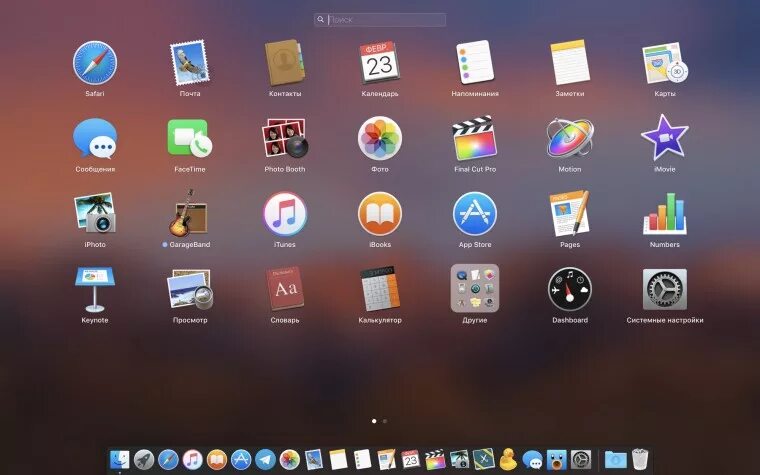Open Mail stamp icon in the Dock
This screenshot has width=760, height=475.
pos(314,459)
